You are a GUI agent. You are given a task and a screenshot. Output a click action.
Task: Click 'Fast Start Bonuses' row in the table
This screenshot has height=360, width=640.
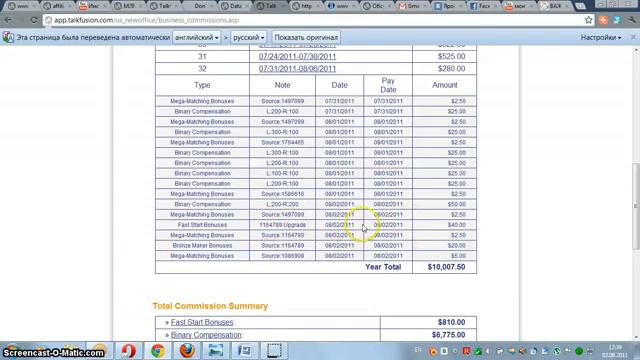(x=316, y=225)
